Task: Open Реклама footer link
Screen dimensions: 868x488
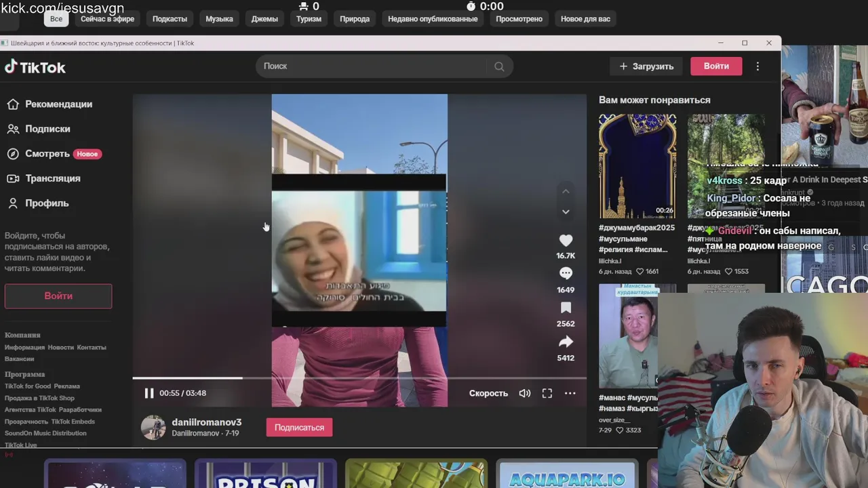Action: point(67,386)
